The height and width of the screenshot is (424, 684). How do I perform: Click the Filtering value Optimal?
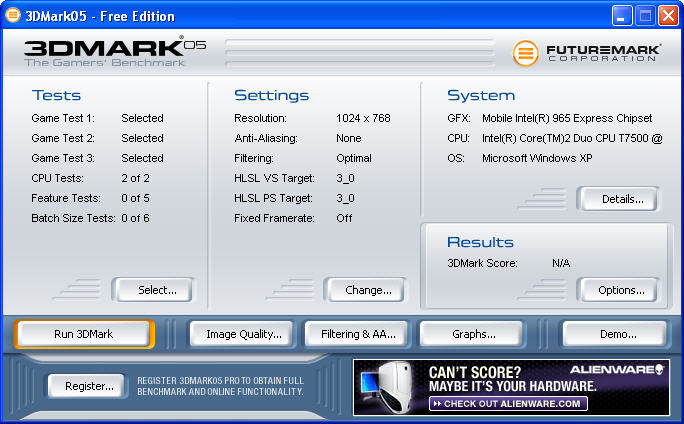pyautogui.click(x=354, y=158)
